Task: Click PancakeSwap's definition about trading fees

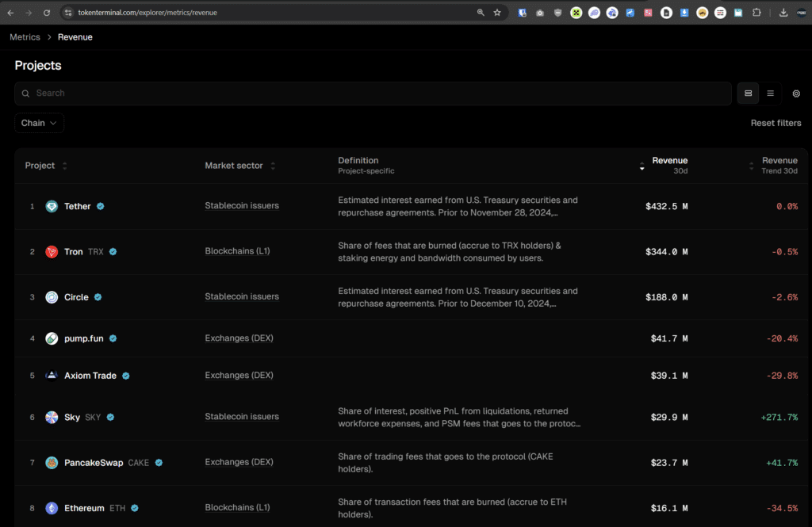Action: 446,463
